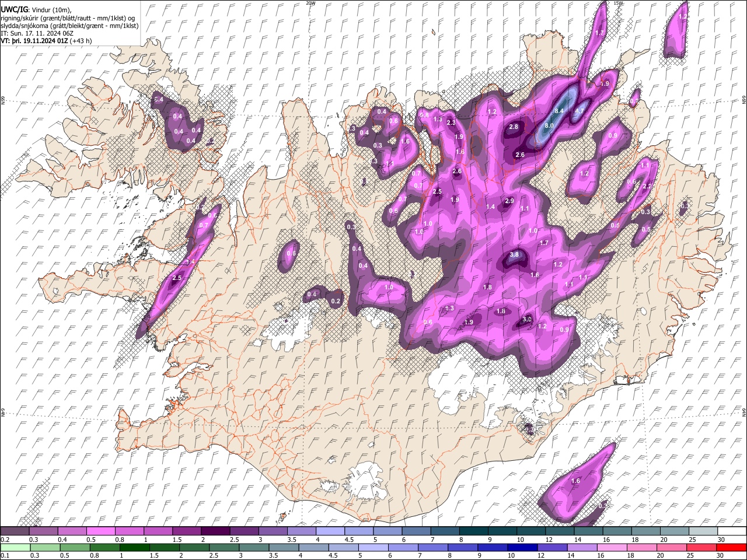
Task: Select the 1.4 value label on the map
Action: pyautogui.click(x=491, y=206)
